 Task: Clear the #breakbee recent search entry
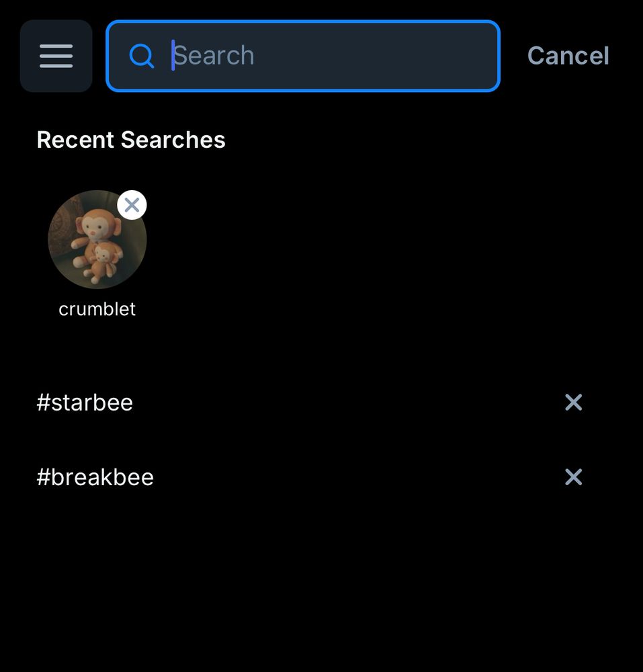573,477
